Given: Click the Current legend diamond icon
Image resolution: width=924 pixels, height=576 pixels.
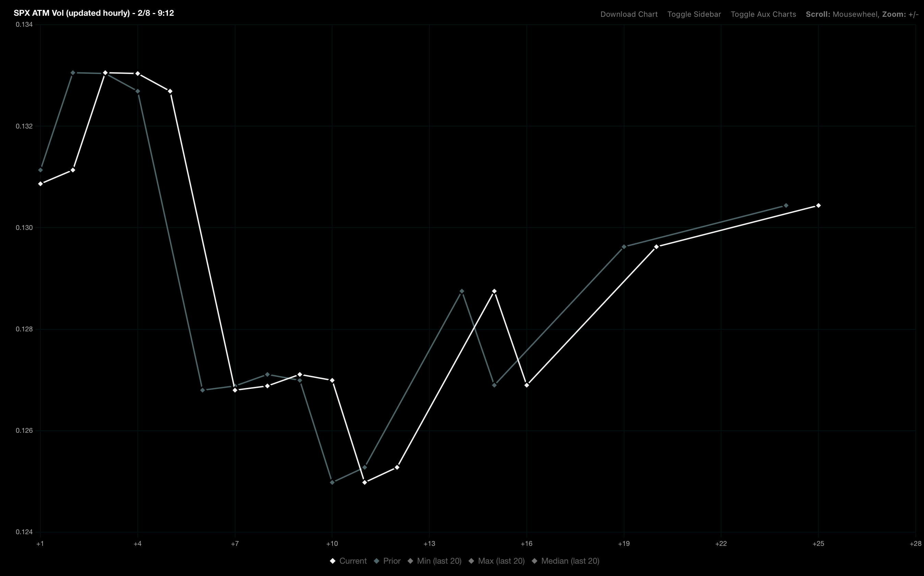Looking at the screenshot, I should tap(333, 561).
